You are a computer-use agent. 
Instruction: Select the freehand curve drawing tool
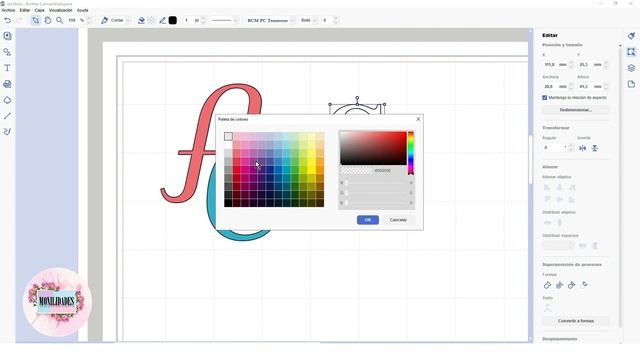pos(7,131)
